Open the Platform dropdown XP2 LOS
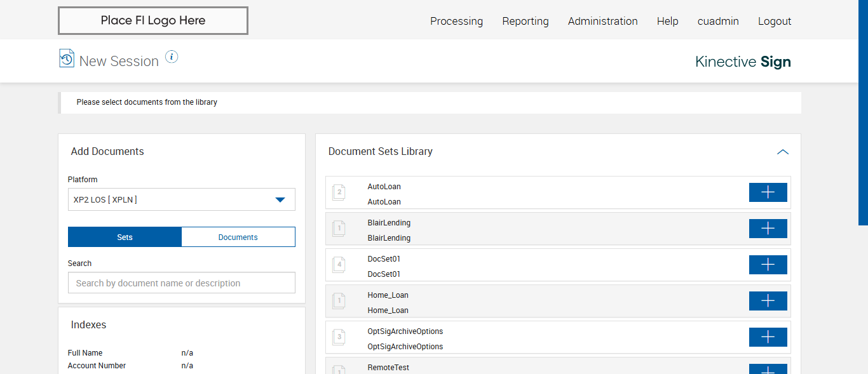Viewport: 868px width, 374px height. tap(181, 199)
